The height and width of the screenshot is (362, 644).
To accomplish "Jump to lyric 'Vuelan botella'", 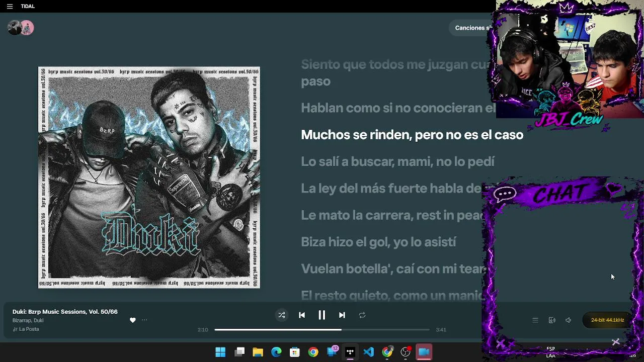I will (x=393, y=269).
